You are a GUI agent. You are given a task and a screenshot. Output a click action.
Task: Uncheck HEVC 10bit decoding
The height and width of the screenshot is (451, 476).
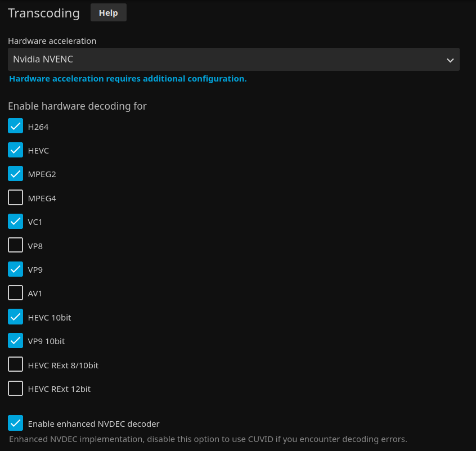pyautogui.click(x=16, y=317)
